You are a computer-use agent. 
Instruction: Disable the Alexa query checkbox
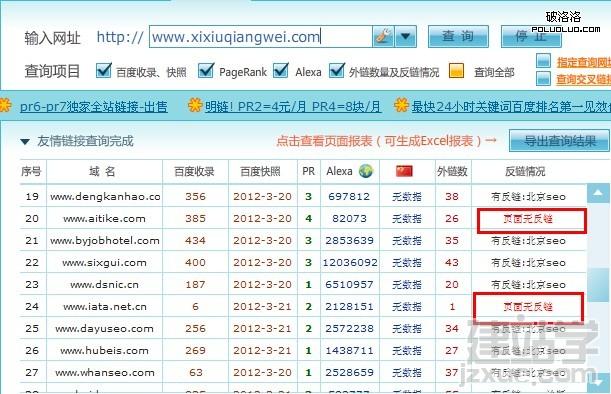(281, 71)
